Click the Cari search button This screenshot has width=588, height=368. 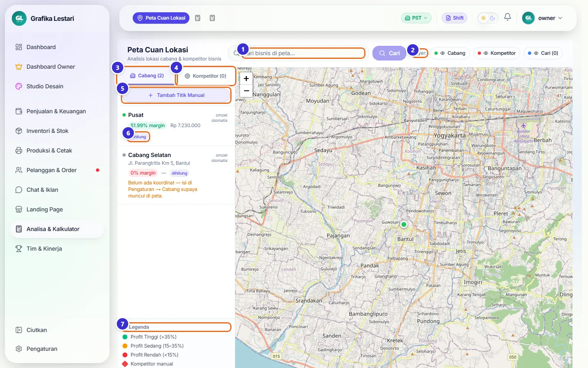(389, 53)
